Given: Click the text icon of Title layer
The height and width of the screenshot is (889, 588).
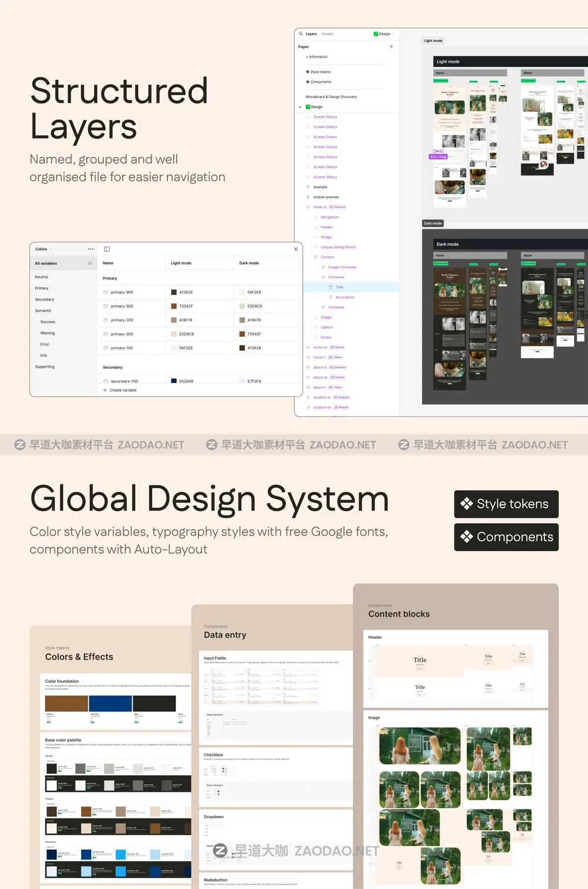Looking at the screenshot, I should [x=331, y=287].
